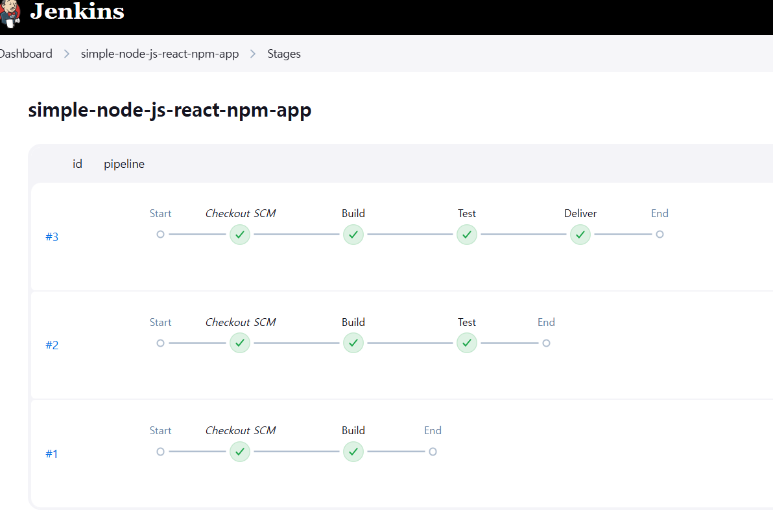Click the Build stage label in build #1
The width and height of the screenshot is (773, 532).
[353, 430]
